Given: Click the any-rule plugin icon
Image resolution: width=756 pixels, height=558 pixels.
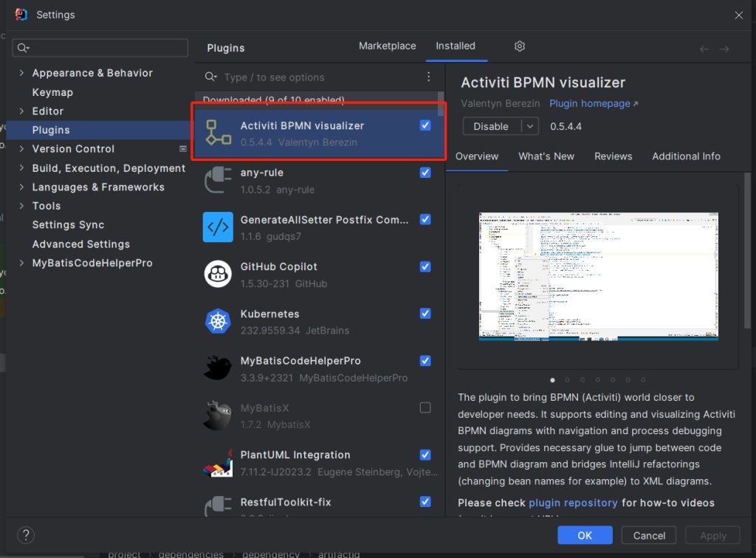Looking at the screenshot, I should click(218, 180).
